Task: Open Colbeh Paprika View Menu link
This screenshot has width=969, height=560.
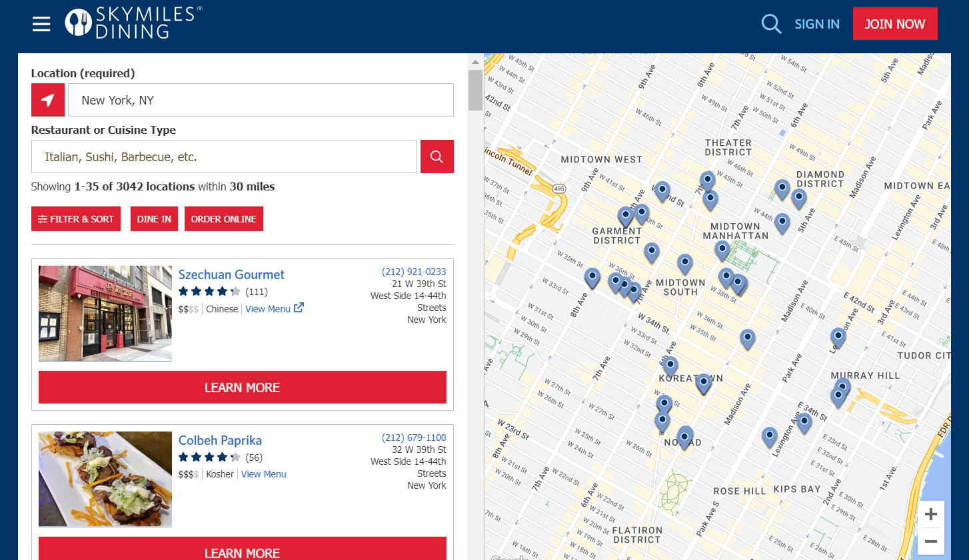Action: pyautogui.click(x=264, y=474)
